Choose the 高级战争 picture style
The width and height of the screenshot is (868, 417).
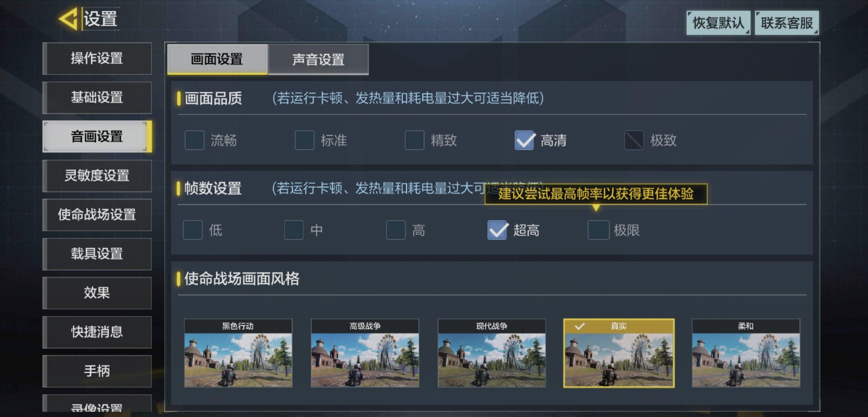365,353
